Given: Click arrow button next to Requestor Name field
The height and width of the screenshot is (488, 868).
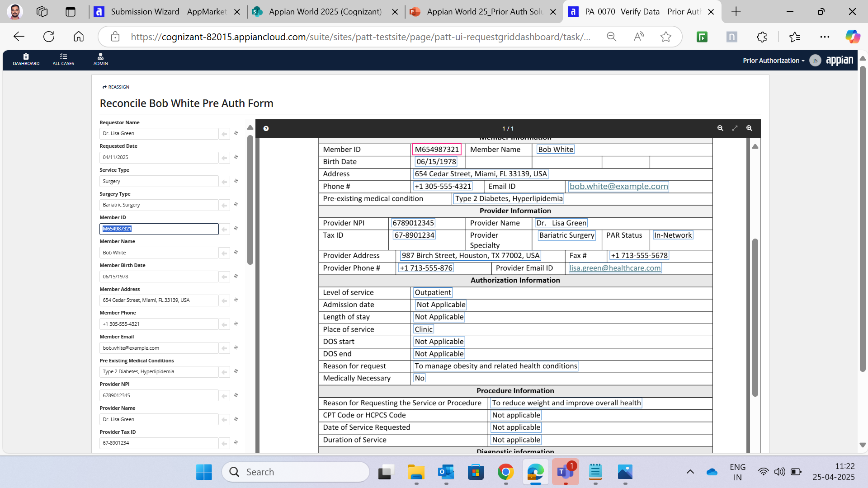Looking at the screenshot, I should (224, 134).
